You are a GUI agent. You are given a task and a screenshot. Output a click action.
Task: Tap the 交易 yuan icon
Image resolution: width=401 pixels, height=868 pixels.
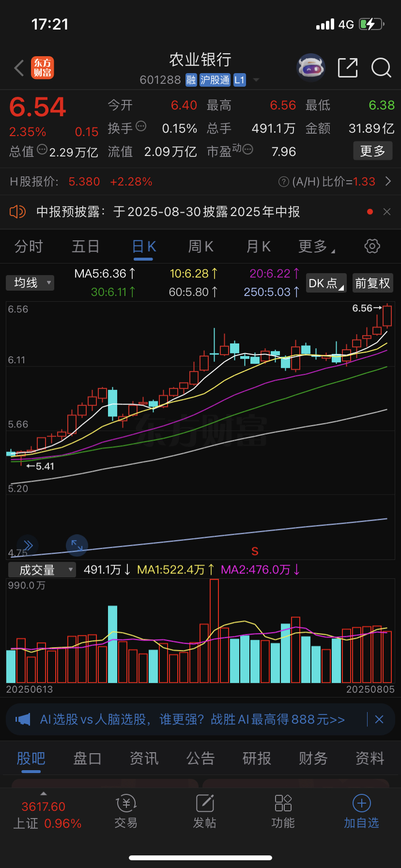[126, 804]
